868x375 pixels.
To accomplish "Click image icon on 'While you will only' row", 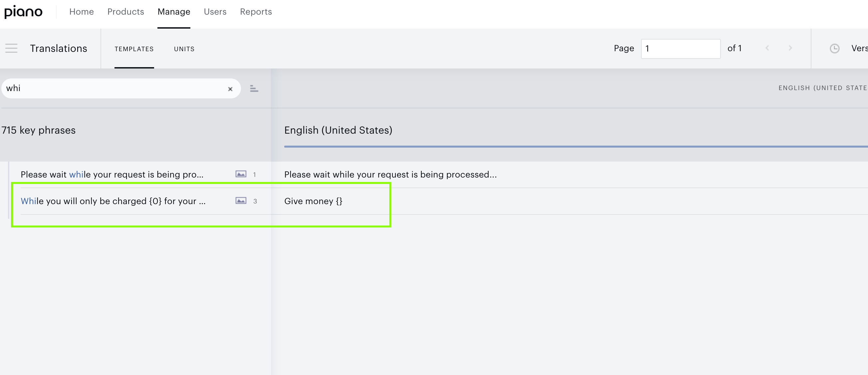I will pos(241,200).
